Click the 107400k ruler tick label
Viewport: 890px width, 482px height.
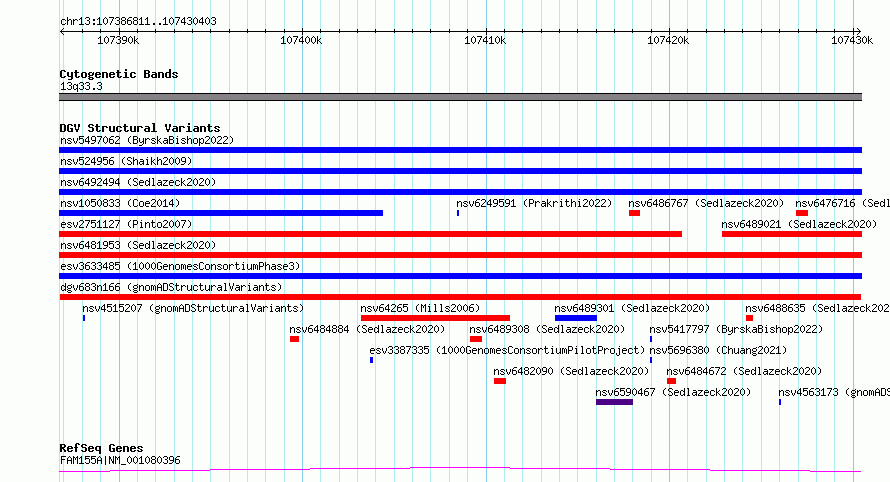pos(301,40)
